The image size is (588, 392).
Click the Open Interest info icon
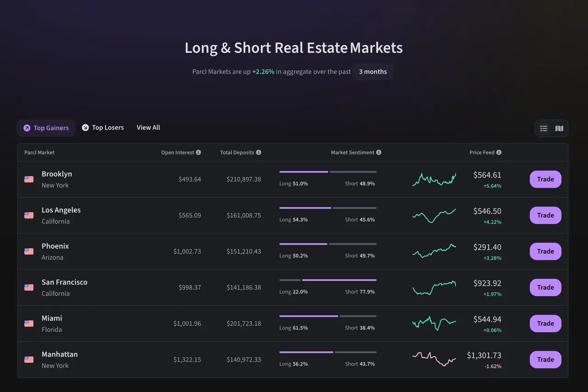198,153
